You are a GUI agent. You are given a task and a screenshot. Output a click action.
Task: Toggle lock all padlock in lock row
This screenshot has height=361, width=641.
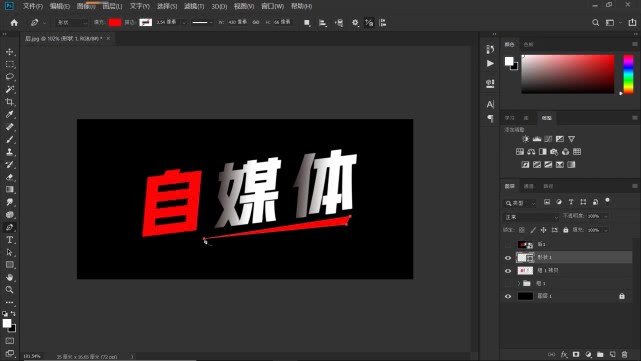[566, 230]
